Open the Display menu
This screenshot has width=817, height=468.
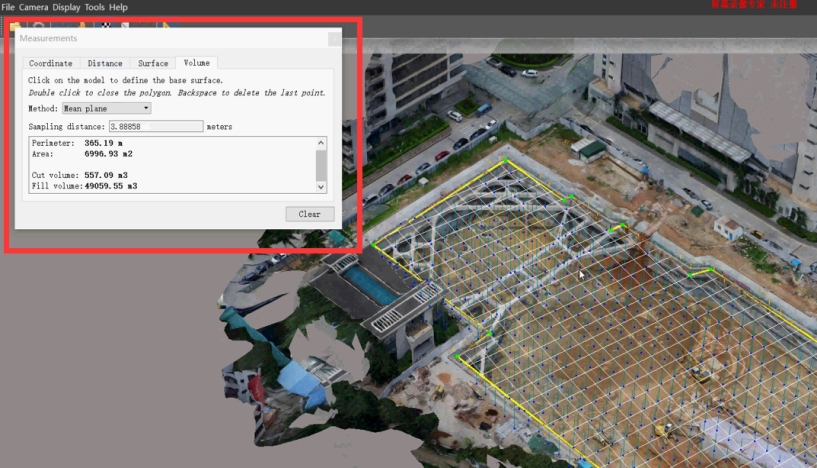point(66,7)
